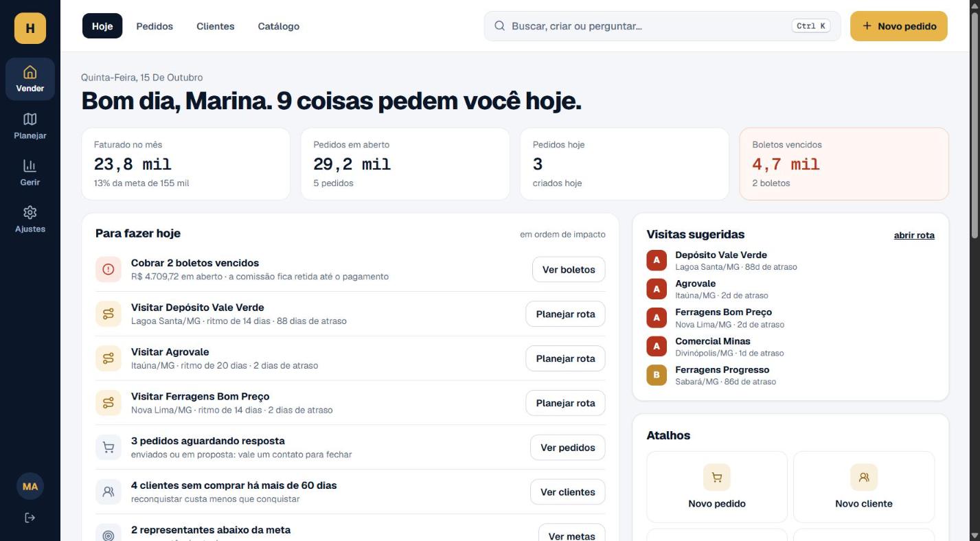The width and height of the screenshot is (980, 541).
Task: Open the Vender section in sidebar
Action: 30,79
